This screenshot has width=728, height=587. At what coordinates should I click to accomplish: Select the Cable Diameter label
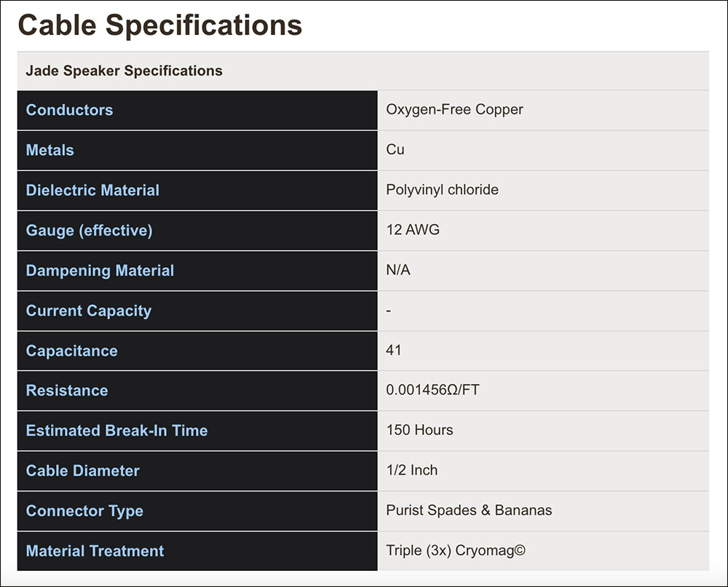(82, 471)
